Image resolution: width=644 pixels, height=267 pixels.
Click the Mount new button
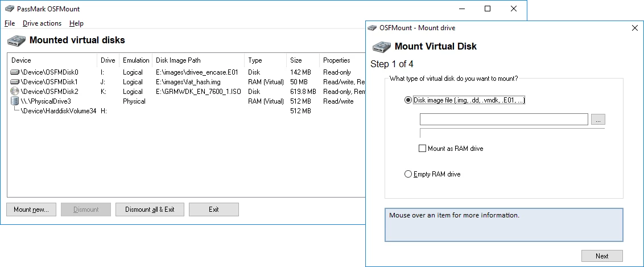coord(31,210)
